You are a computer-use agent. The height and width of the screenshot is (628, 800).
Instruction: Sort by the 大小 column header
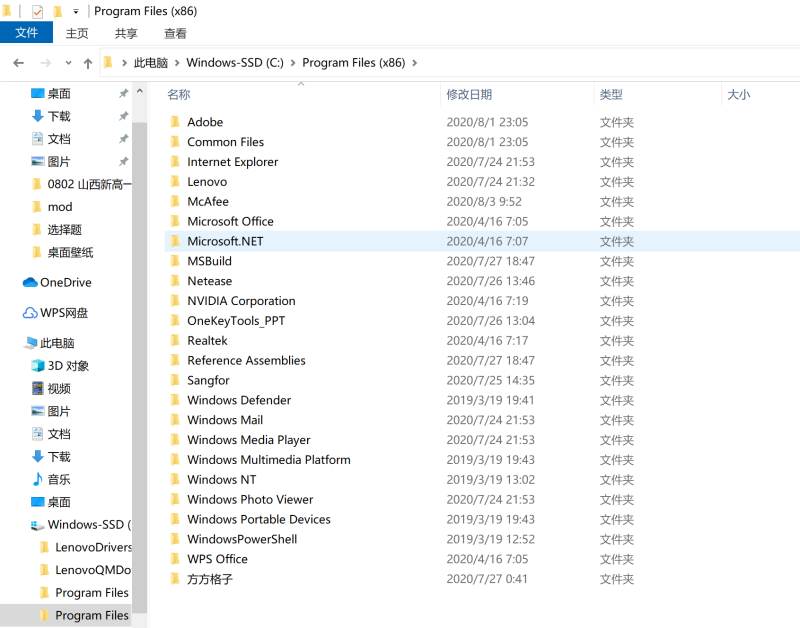tap(738, 94)
